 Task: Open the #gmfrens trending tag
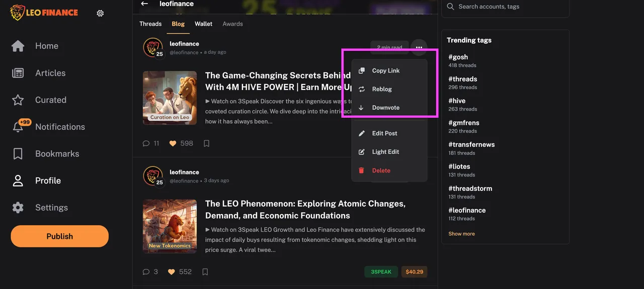(464, 123)
